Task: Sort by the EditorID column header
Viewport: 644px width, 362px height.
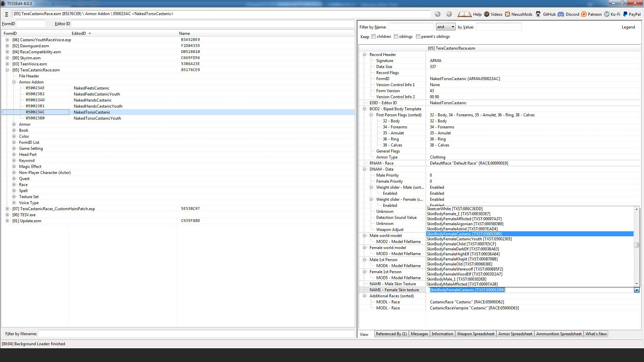Action: pyautogui.click(x=123, y=34)
